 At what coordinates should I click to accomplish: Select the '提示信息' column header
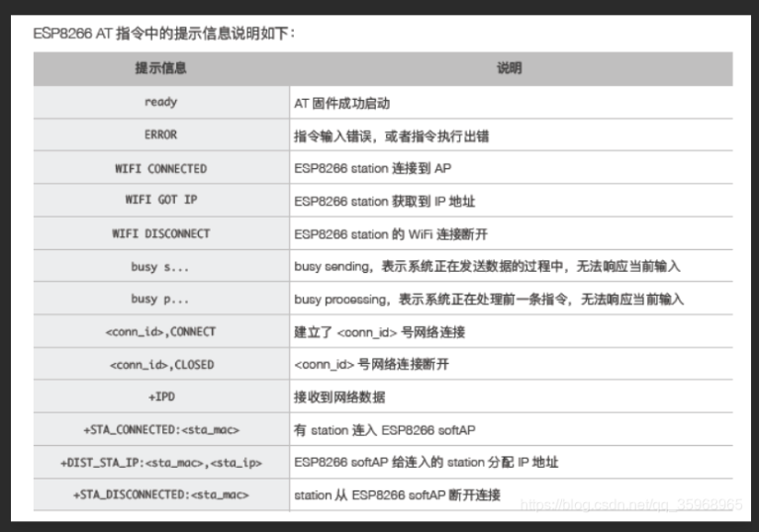coord(160,68)
